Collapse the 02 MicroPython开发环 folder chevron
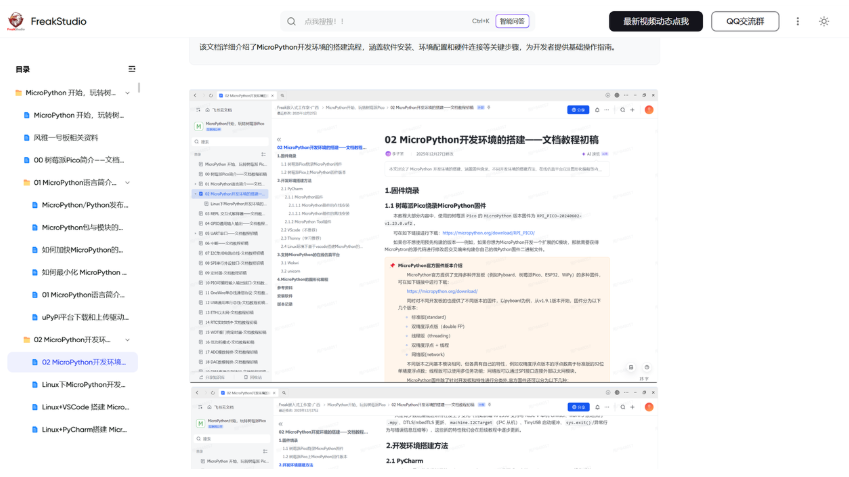 click(x=127, y=340)
